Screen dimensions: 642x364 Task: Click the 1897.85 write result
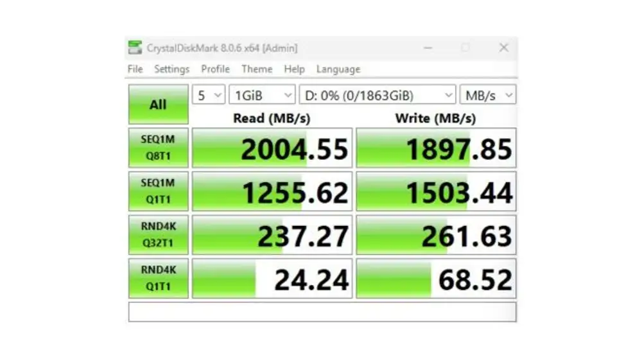436,148
